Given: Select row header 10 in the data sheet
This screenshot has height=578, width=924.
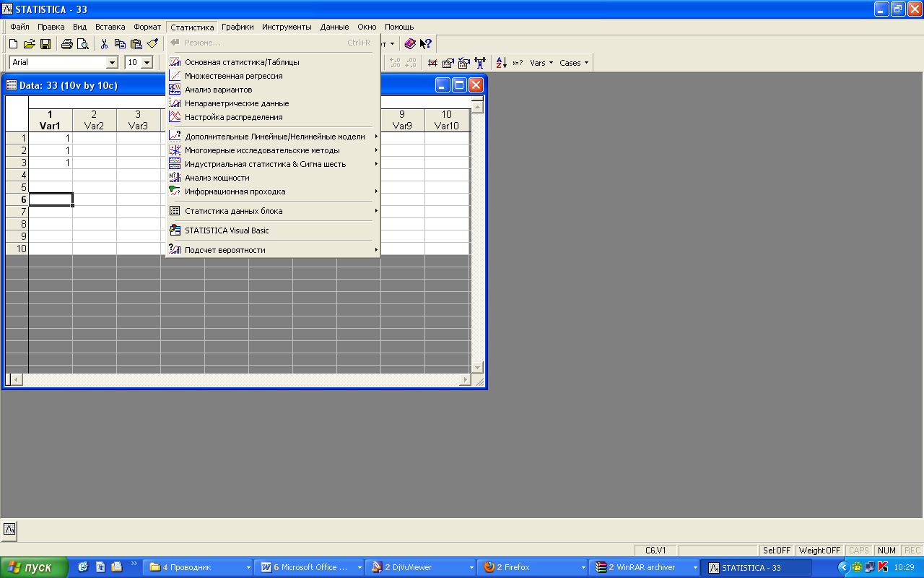Looking at the screenshot, I should (x=17, y=249).
